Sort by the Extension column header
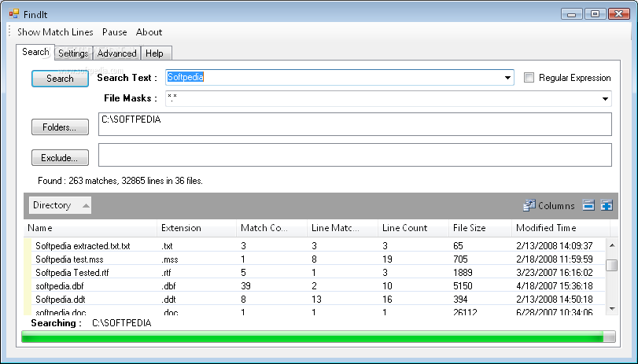Screen dimensions: 638x364 197,228
